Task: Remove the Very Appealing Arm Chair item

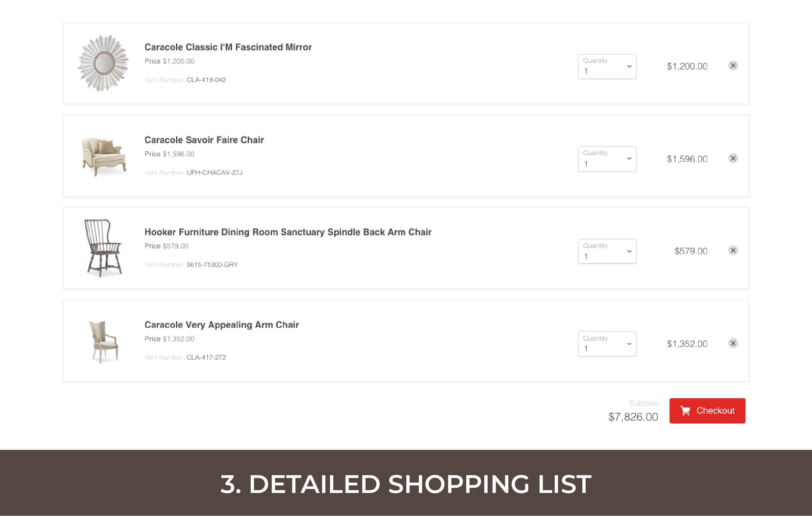Action: [x=733, y=343]
